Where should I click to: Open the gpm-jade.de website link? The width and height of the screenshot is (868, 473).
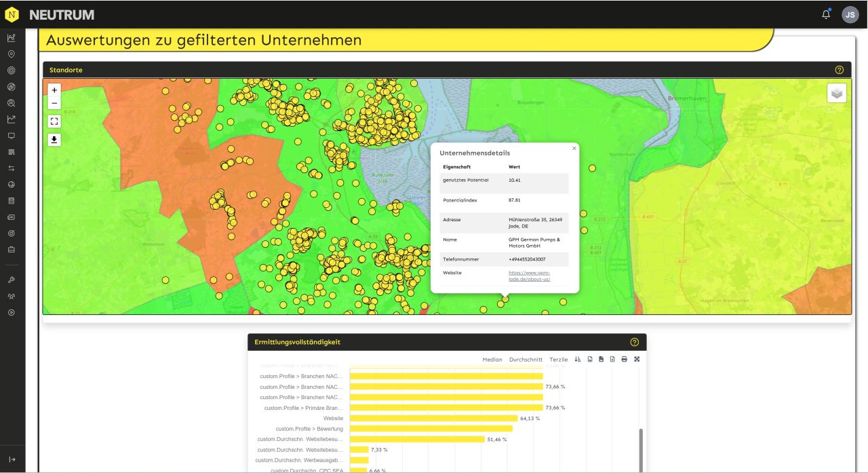point(530,276)
